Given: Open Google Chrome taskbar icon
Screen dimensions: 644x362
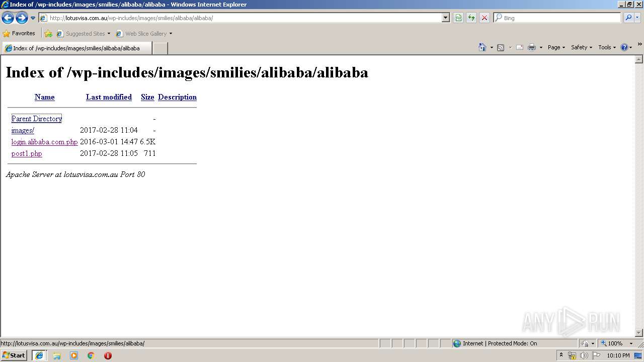Looking at the screenshot, I should [91, 355].
